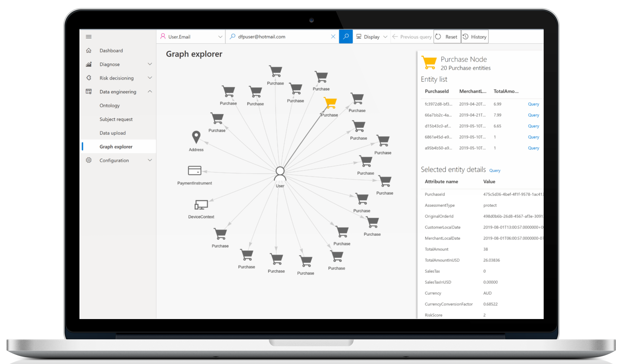
Task: Click the Reset button in toolbar
Action: click(x=449, y=36)
